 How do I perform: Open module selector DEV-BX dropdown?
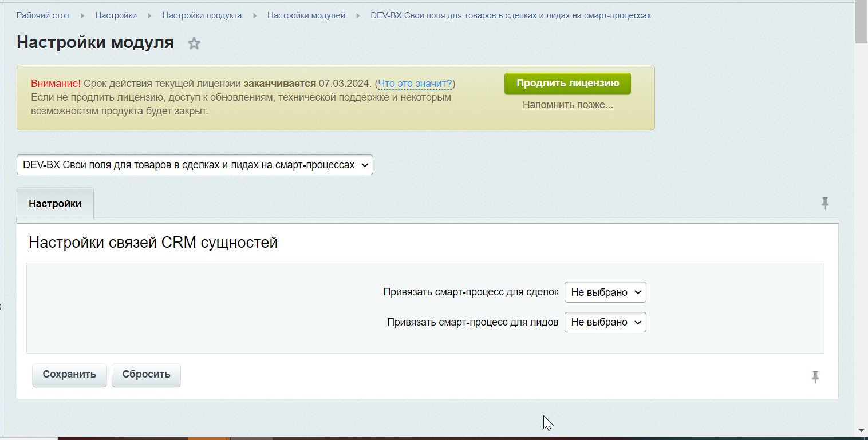click(195, 165)
